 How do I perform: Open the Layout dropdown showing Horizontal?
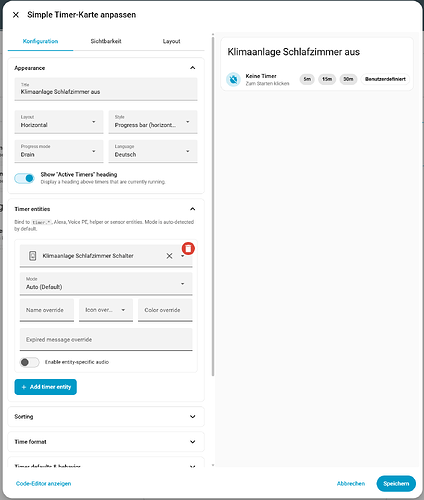[59, 122]
